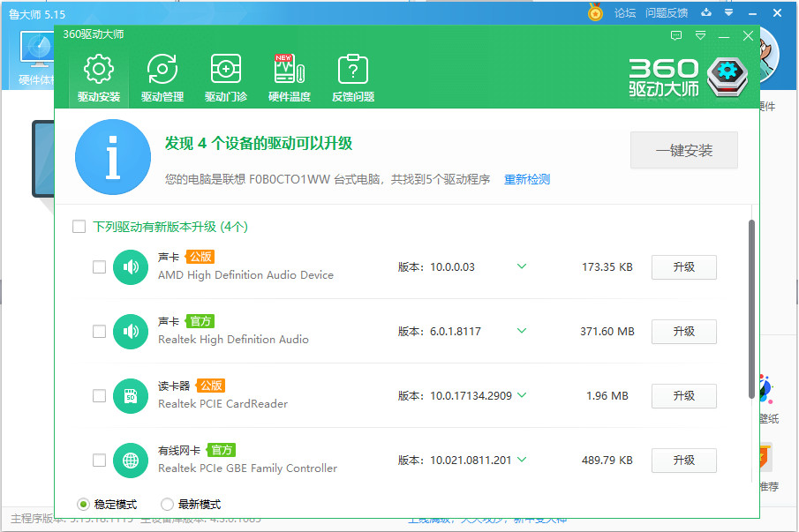The width and height of the screenshot is (799, 532).
Task: Click the 一键安装 (One-Click Install) button
Action: coord(683,150)
